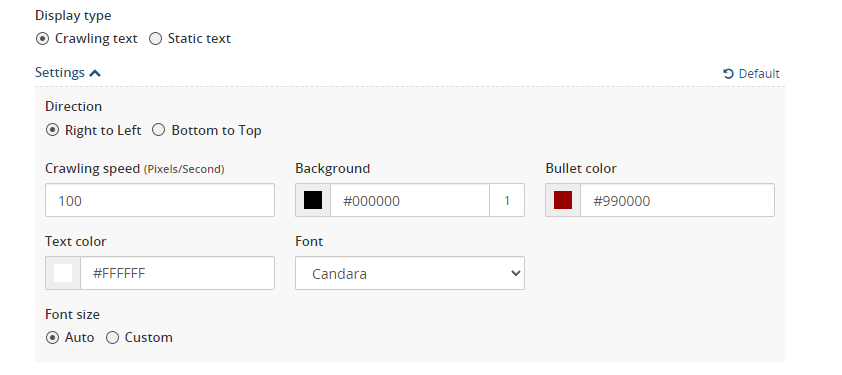842x375 pixels.
Task: Open the black Background color swatch
Action: pyautogui.click(x=313, y=200)
